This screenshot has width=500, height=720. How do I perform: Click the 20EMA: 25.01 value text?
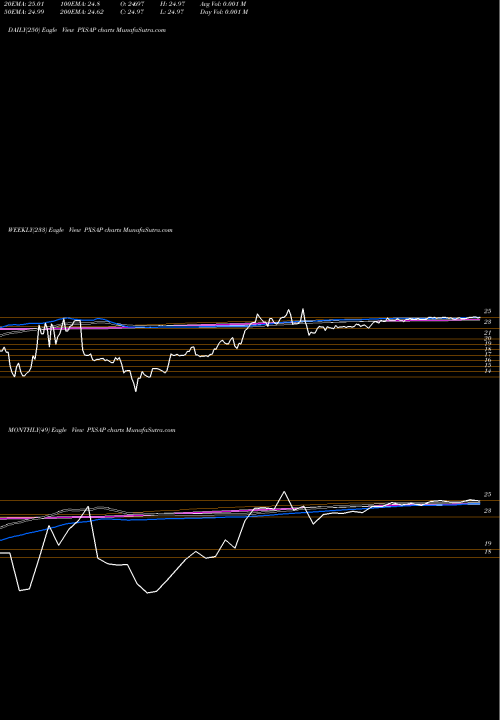[x=26, y=4]
